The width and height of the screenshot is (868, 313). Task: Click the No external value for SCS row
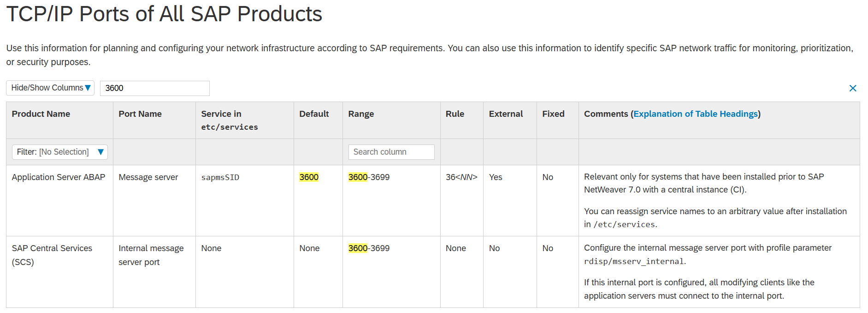click(494, 248)
